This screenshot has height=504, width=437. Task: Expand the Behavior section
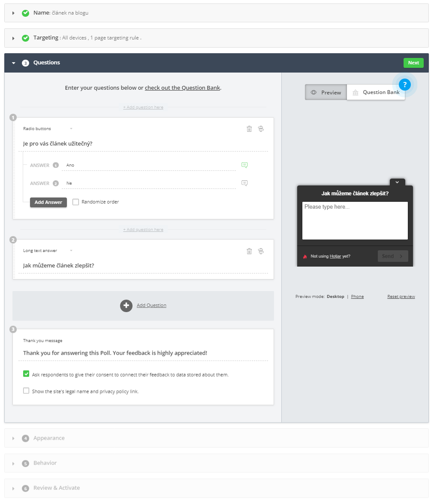(13, 464)
